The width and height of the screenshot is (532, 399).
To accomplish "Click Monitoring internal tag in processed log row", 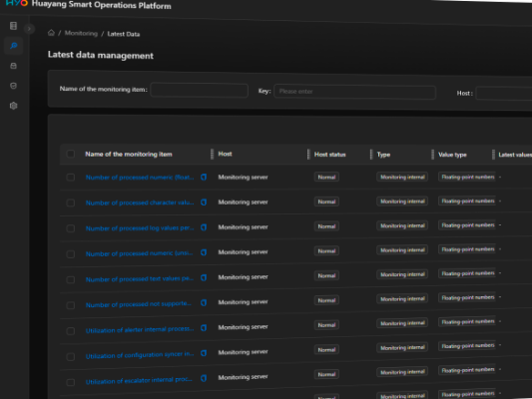I will click(402, 225).
